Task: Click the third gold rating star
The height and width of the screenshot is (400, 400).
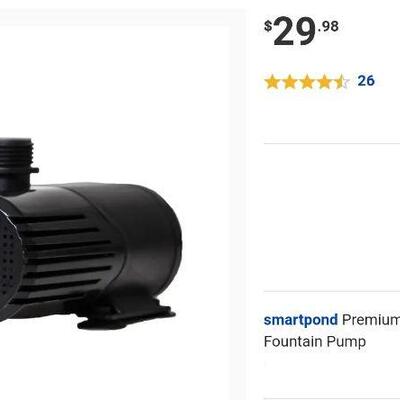Action: click(307, 82)
